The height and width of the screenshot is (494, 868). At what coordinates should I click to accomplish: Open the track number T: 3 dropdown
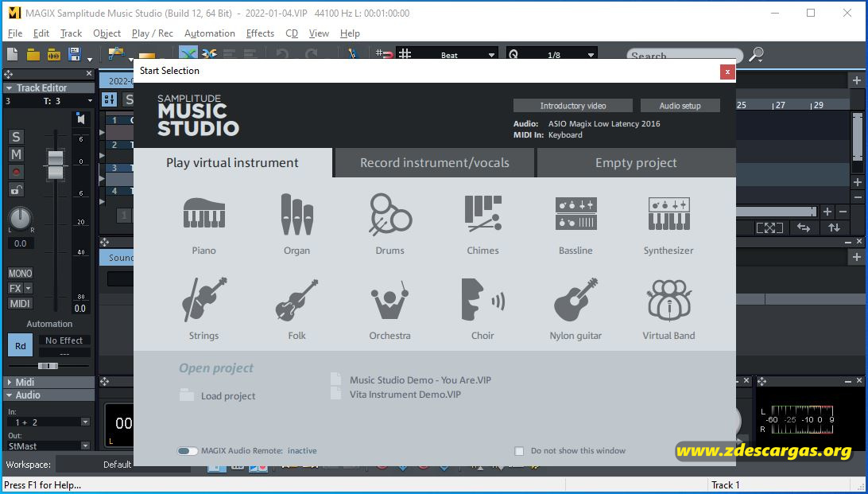(x=90, y=101)
